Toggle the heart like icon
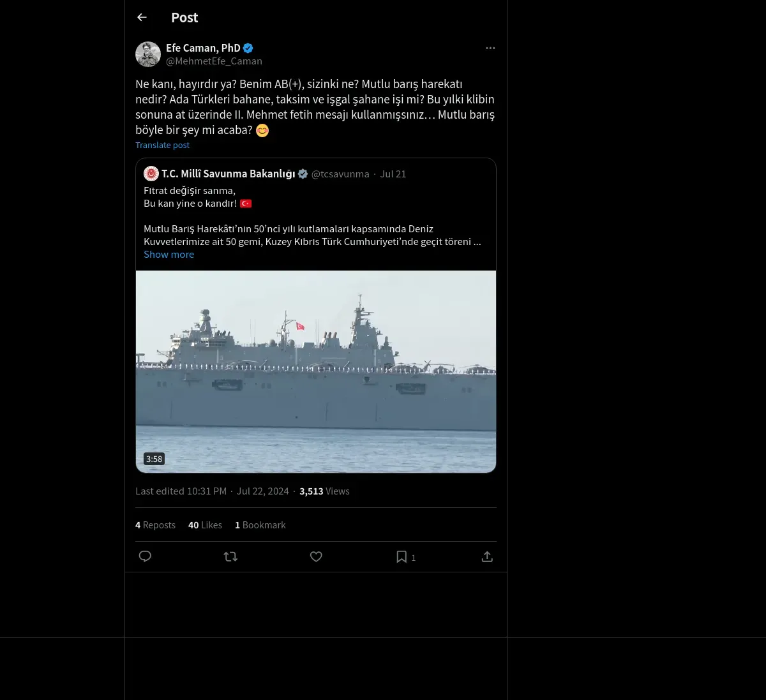 point(316,556)
